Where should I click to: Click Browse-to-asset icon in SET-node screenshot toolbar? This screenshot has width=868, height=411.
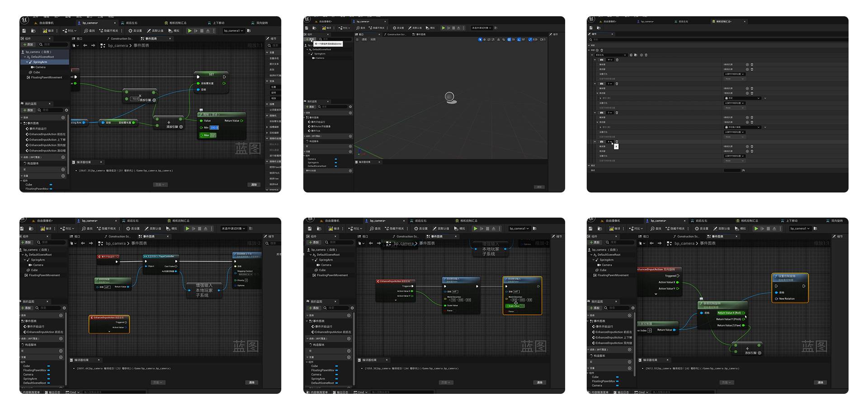click(33, 31)
